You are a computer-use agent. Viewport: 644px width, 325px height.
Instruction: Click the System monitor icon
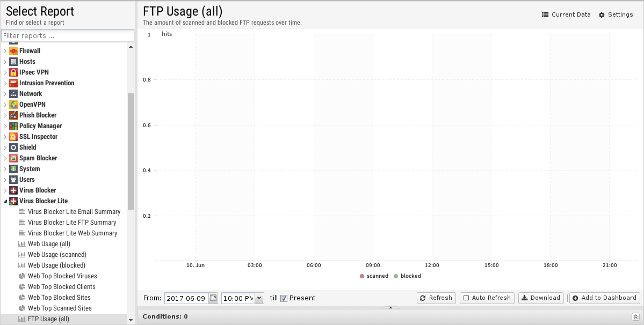tap(13, 169)
